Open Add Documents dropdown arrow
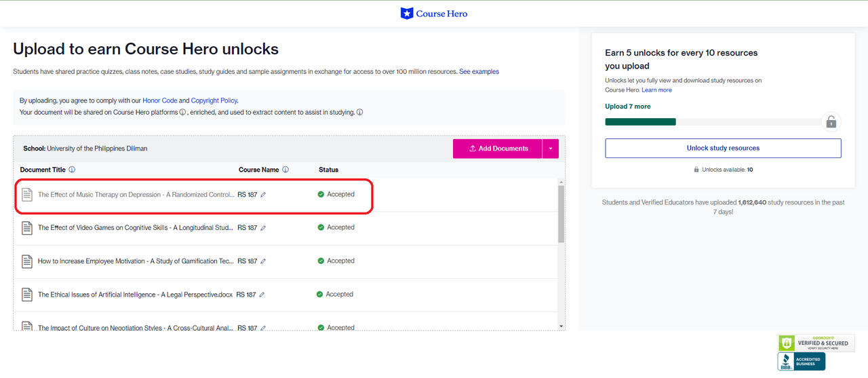 click(551, 149)
